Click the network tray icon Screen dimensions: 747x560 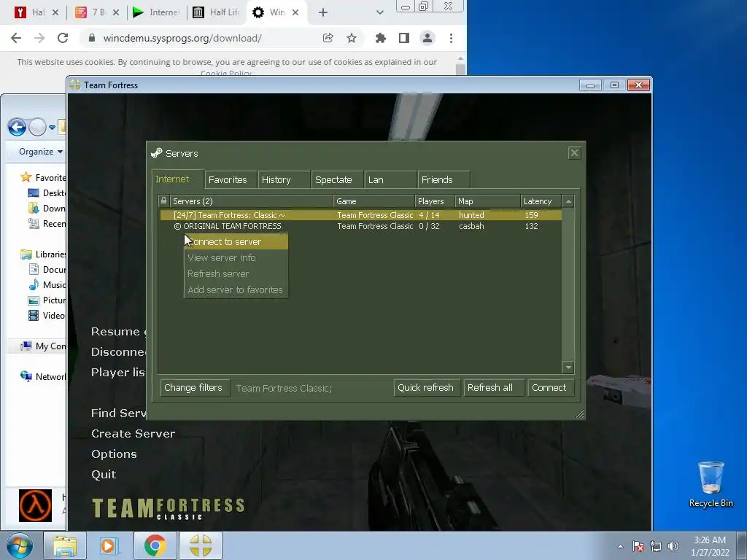pos(656,546)
